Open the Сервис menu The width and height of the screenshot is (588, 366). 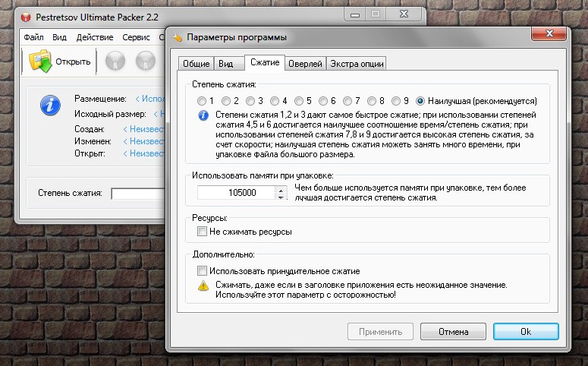coord(136,37)
